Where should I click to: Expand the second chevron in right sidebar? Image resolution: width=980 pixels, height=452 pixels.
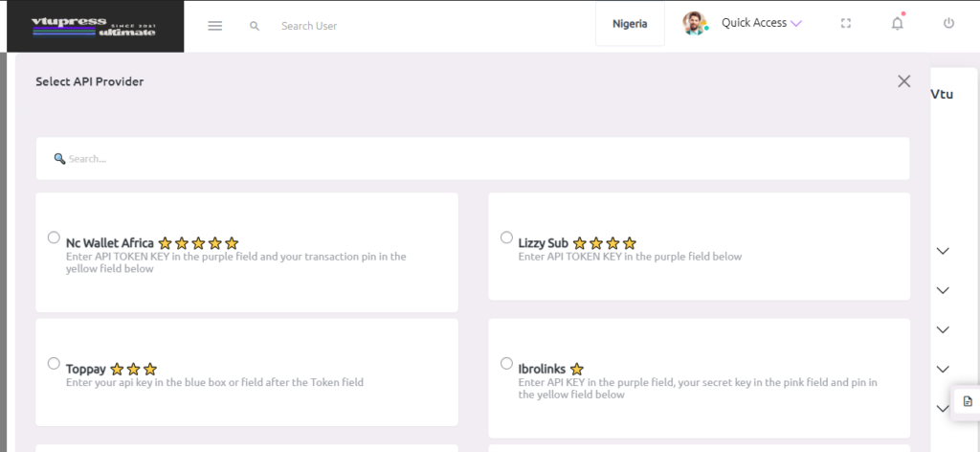pyautogui.click(x=943, y=290)
